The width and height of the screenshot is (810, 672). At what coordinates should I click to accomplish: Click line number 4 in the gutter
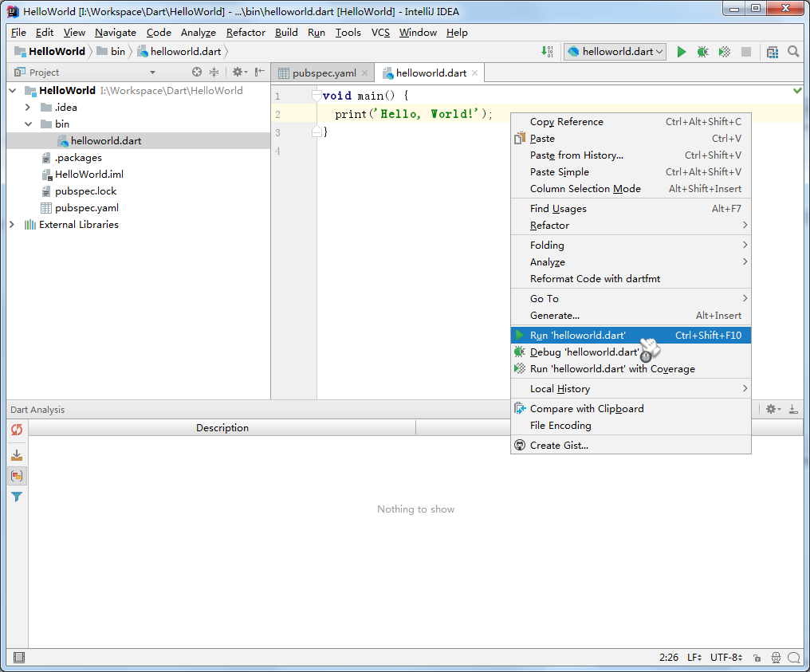(x=278, y=151)
